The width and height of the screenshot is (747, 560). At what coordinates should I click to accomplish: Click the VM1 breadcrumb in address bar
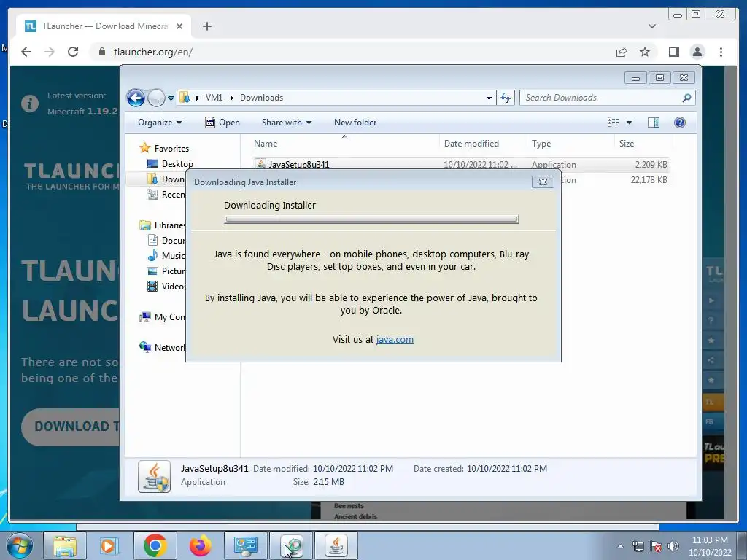point(214,98)
